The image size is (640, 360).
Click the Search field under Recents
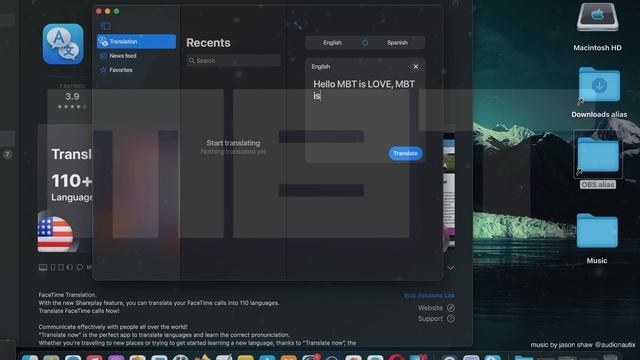click(233, 60)
